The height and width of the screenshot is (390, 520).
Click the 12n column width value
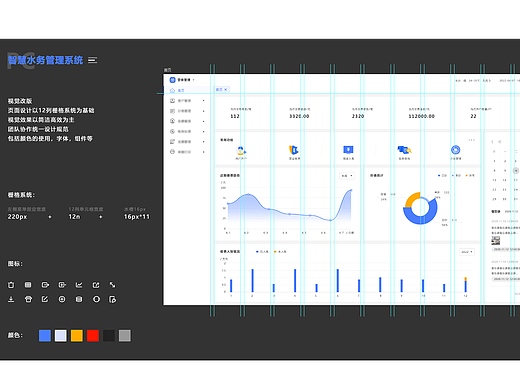click(74, 217)
